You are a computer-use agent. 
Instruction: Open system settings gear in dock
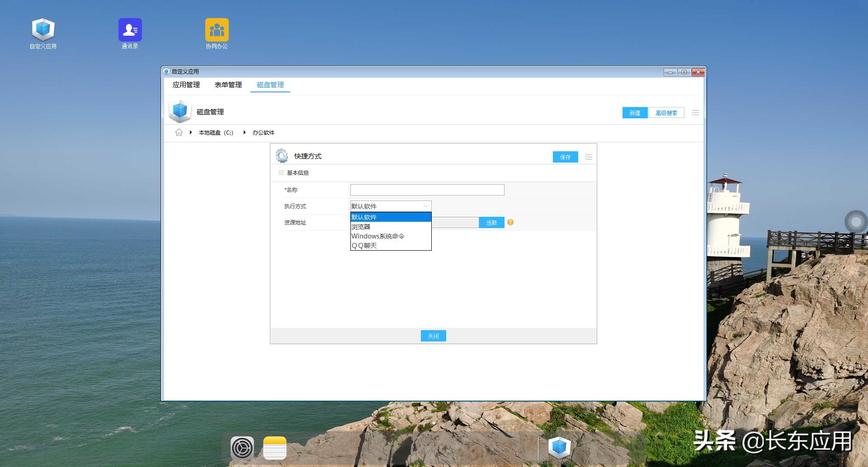coord(242,448)
